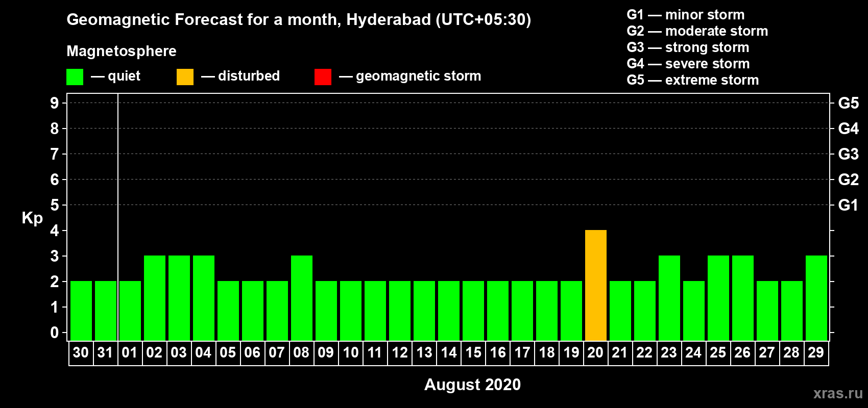Screen dimensions: 868x408
Task: Click the bar for August 29
Action: (x=816, y=298)
